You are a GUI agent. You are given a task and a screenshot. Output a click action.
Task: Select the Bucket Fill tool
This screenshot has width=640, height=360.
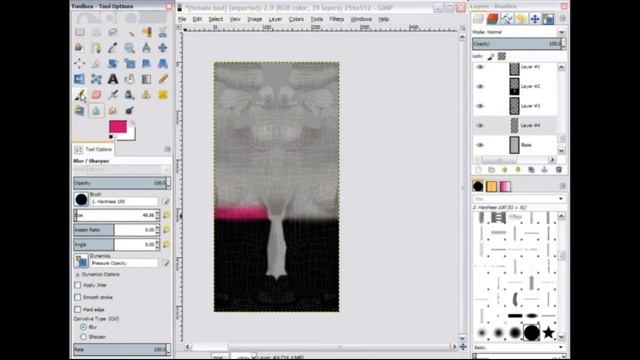pos(130,79)
